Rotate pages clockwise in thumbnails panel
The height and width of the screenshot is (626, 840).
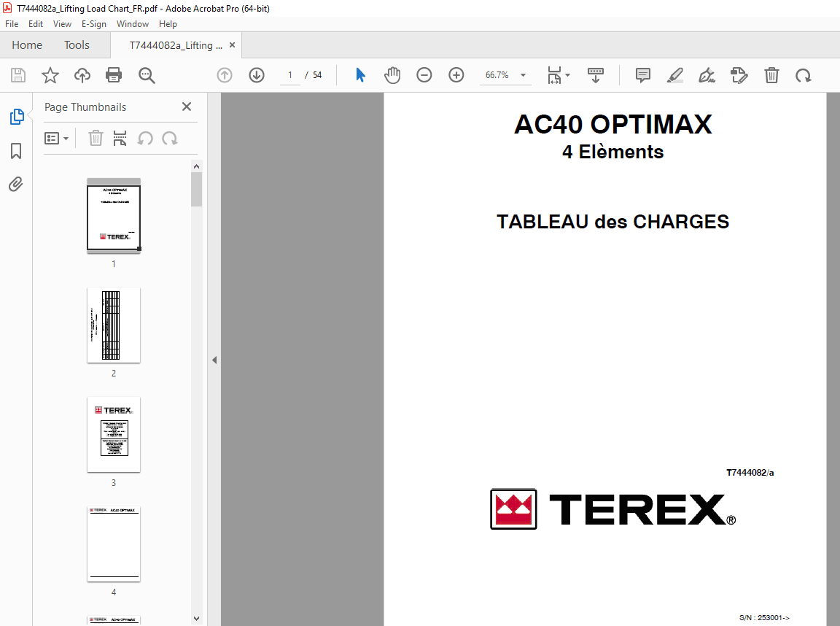170,138
